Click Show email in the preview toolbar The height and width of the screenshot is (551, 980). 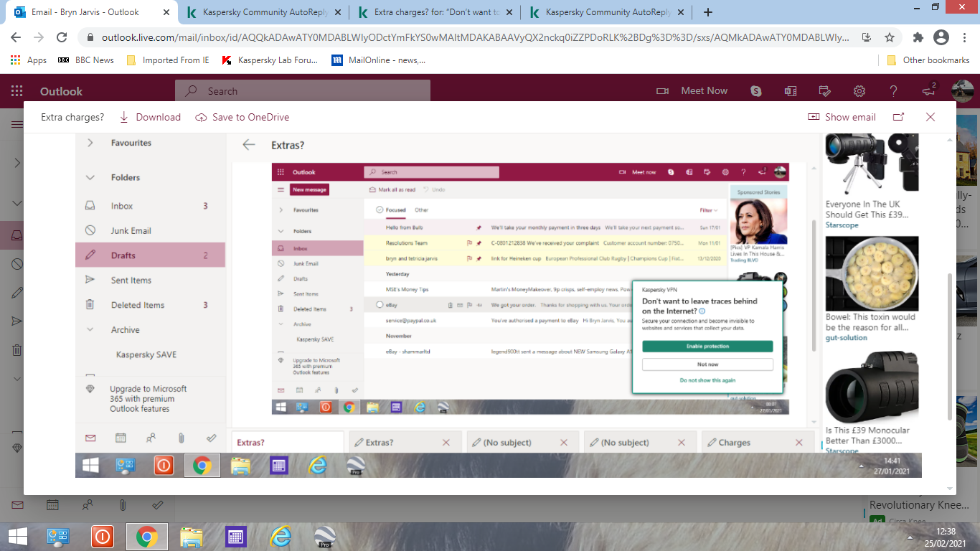(x=842, y=117)
